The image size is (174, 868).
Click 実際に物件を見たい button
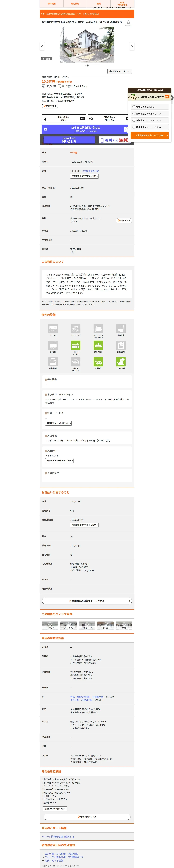tap(64, 119)
